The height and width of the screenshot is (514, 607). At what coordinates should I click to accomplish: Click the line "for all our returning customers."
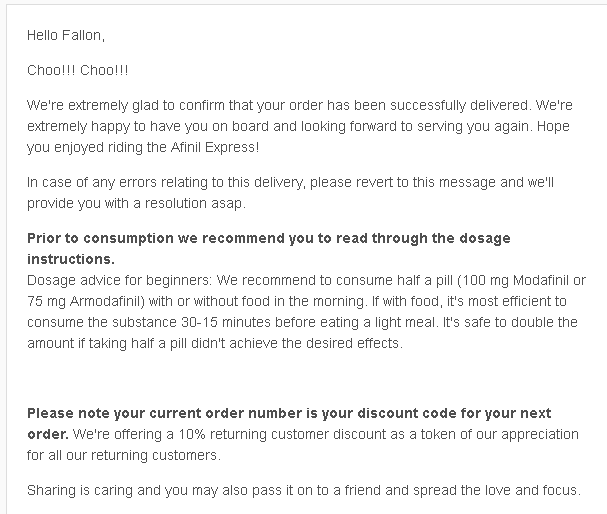click(124, 455)
